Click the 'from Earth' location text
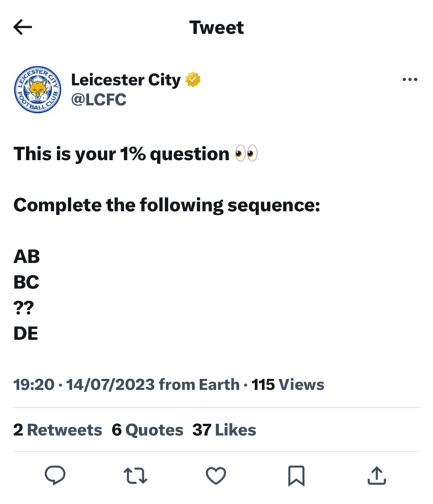The height and width of the screenshot is (504, 433). 199,384
